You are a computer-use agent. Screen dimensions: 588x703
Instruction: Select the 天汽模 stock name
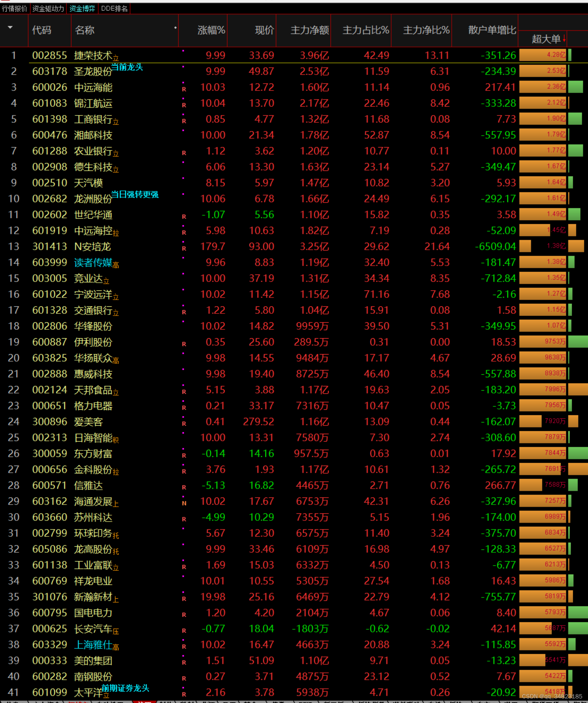tap(88, 183)
